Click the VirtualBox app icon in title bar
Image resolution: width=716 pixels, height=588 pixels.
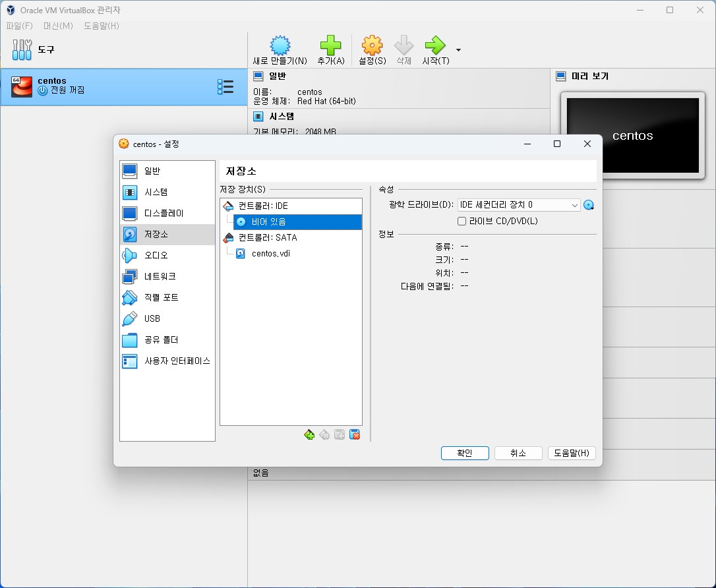click(x=11, y=10)
